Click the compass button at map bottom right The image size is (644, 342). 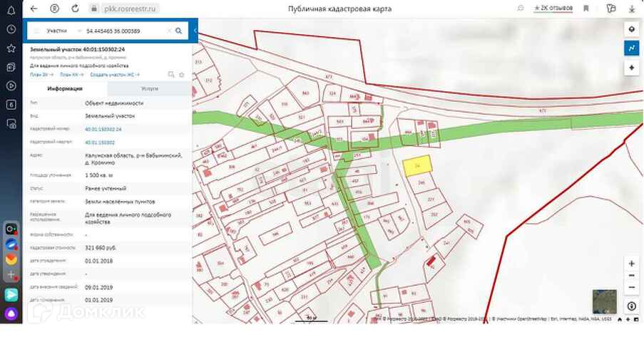pos(632,306)
